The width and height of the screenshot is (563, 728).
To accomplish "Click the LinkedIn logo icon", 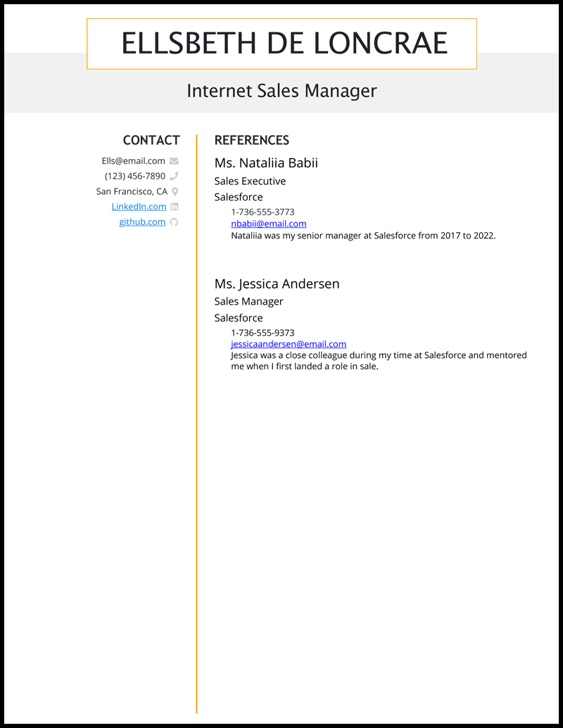I will [x=175, y=207].
